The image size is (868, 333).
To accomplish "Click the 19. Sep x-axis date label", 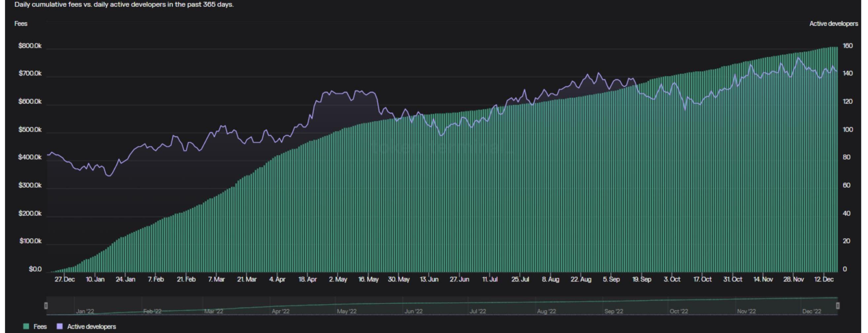I will coord(641,279).
